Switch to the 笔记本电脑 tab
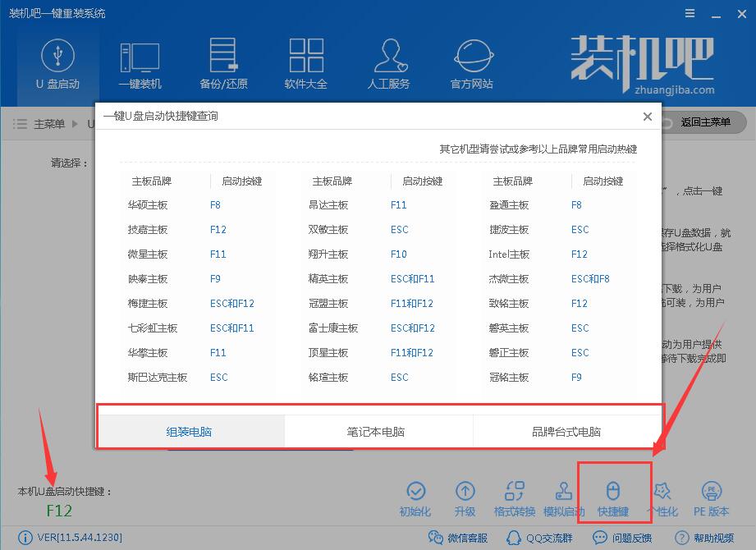The width and height of the screenshot is (756, 550). coord(378,430)
